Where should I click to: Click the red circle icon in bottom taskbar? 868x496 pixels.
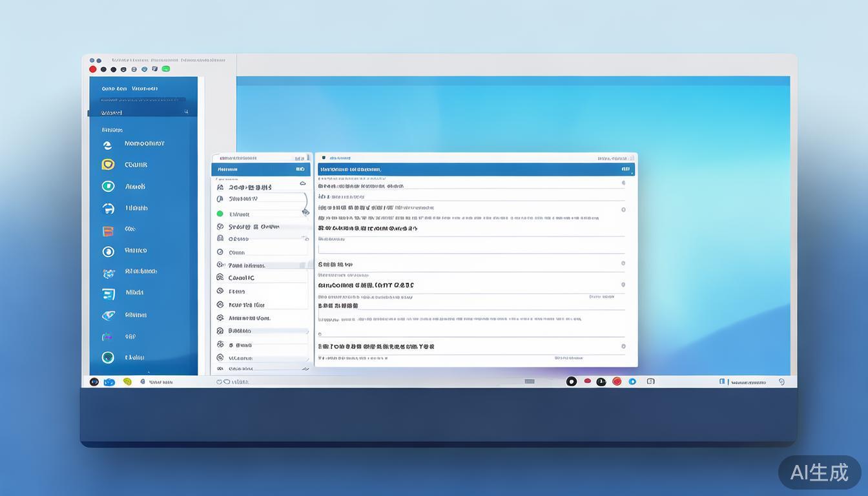(617, 382)
